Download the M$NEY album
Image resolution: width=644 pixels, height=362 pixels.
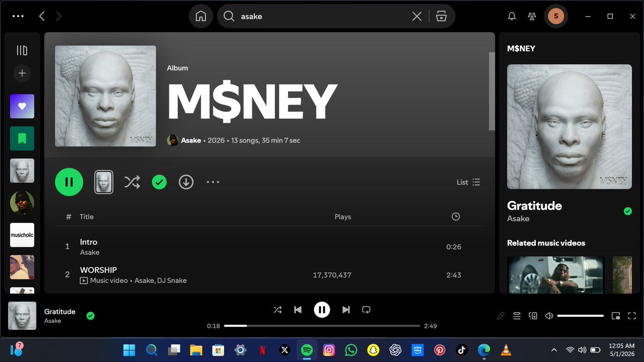tap(186, 182)
